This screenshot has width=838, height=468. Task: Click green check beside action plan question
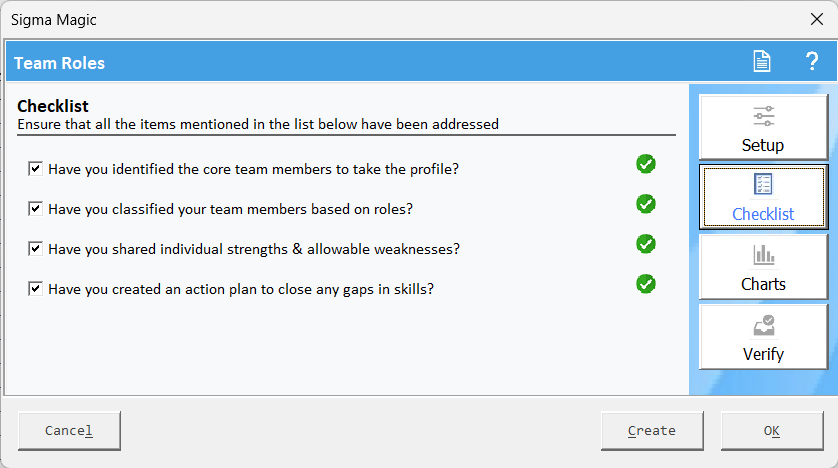(x=646, y=284)
